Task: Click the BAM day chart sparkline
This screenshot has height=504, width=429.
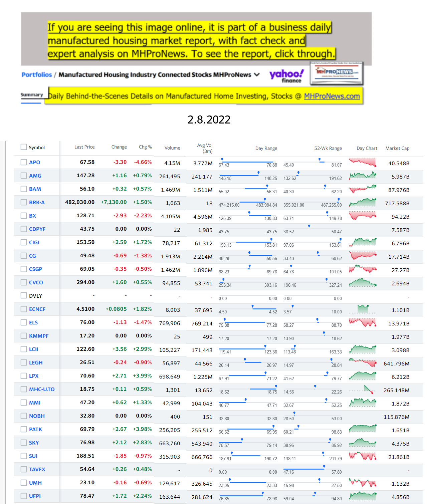Action: pyautogui.click(x=363, y=189)
